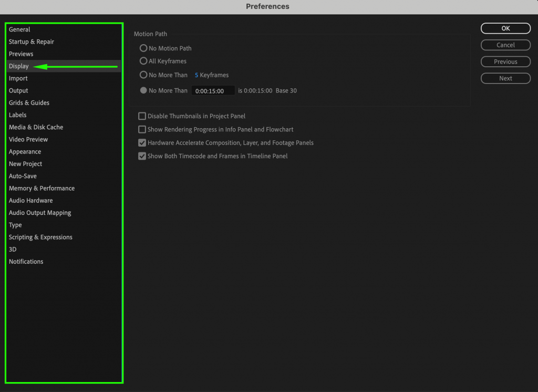Select the Auto-Save preferences section
This screenshot has width=538, height=392.
(23, 176)
